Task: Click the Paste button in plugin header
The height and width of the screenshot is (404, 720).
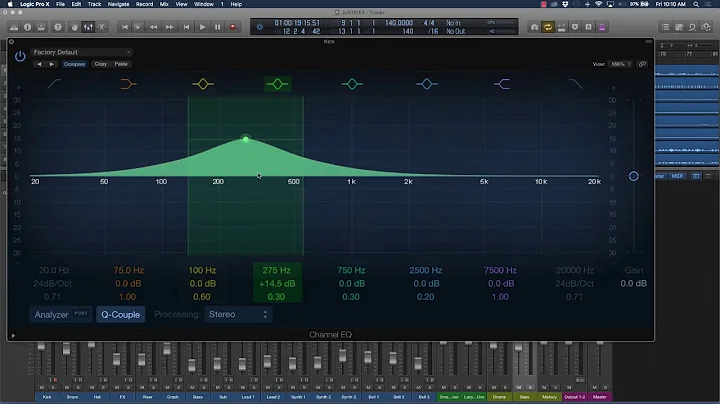Action: 121,64
